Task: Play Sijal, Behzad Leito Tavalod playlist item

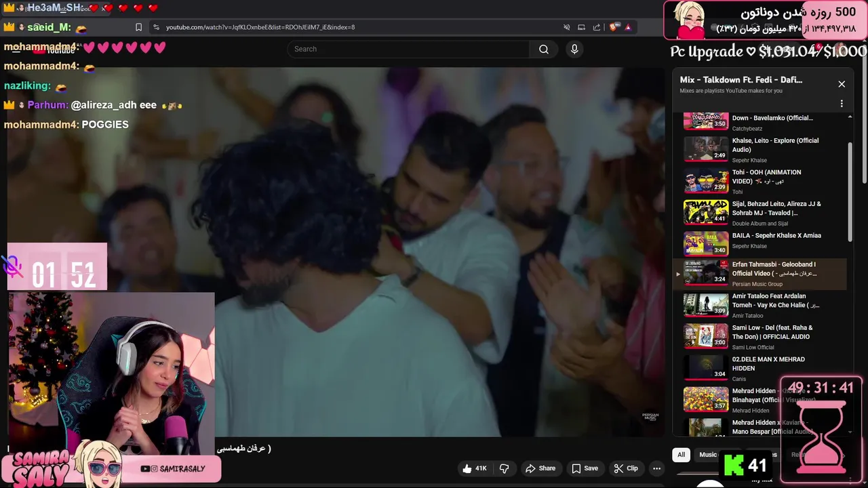Action: tap(759, 213)
